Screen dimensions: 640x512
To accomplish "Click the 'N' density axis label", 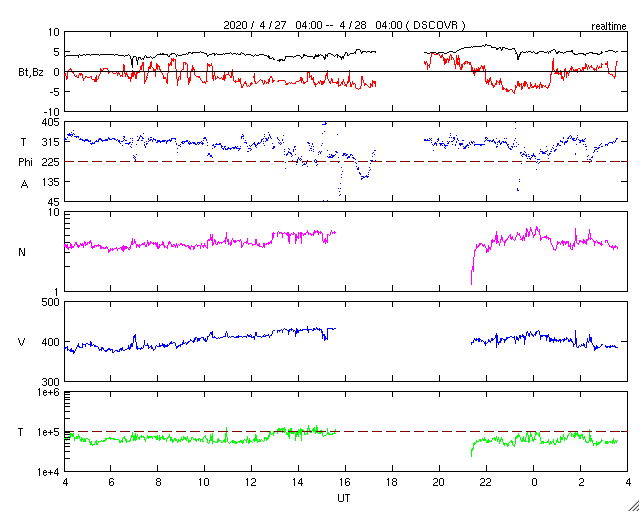I will pos(22,252).
